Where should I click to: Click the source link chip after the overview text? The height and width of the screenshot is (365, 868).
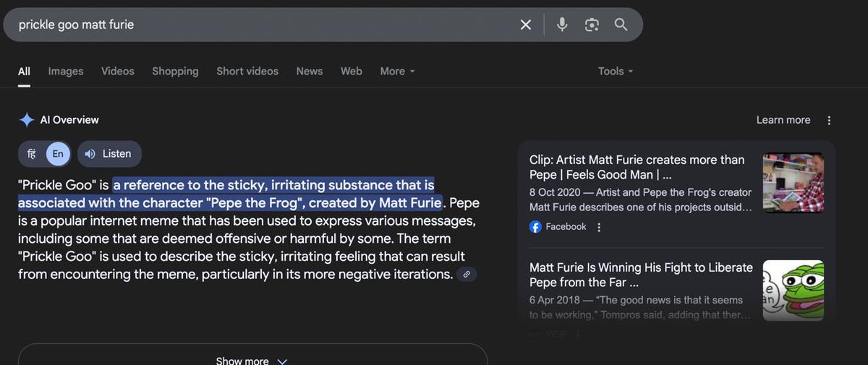coord(467,275)
